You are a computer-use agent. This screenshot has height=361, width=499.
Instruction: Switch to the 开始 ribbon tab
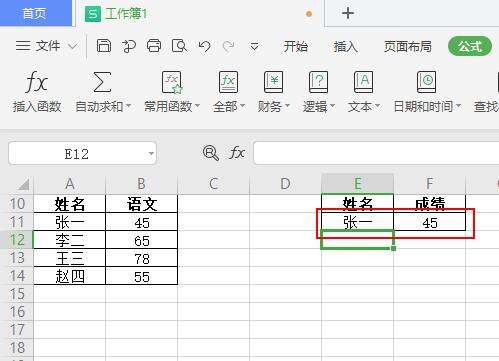point(295,46)
